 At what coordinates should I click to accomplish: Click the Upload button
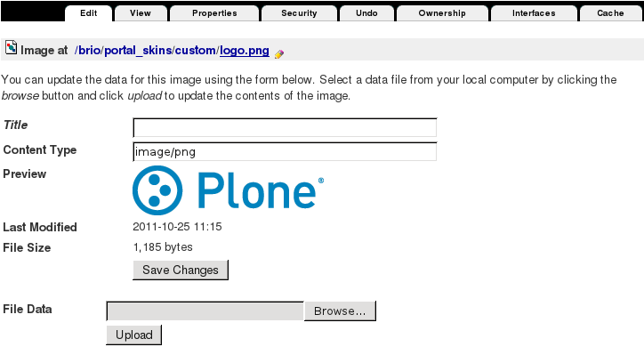pos(134,335)
